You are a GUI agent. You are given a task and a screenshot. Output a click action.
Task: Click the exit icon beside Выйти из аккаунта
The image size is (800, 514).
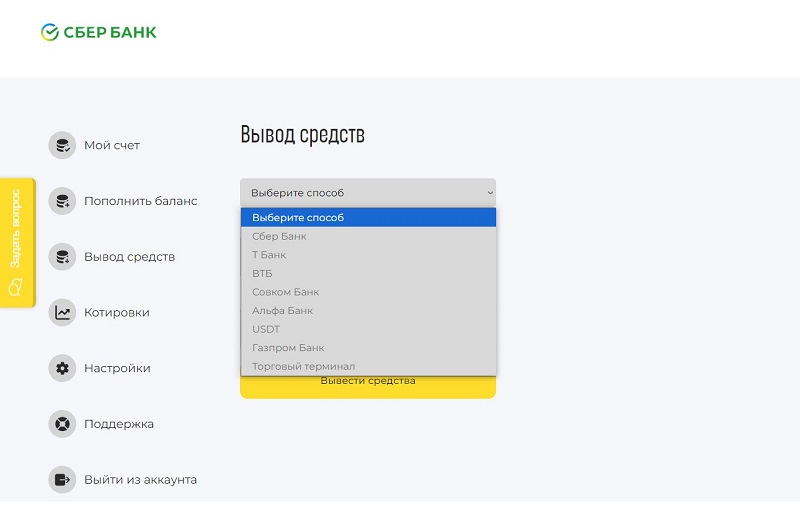click(x=62, y=480)
